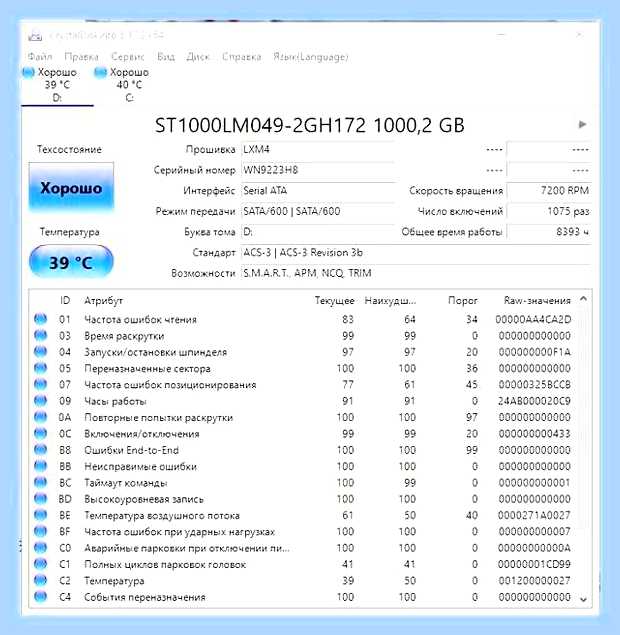Viewport: 620px width, 635px height.
Task: Click the Буква тома field showing D:
Action: click(x=317, y=232)
